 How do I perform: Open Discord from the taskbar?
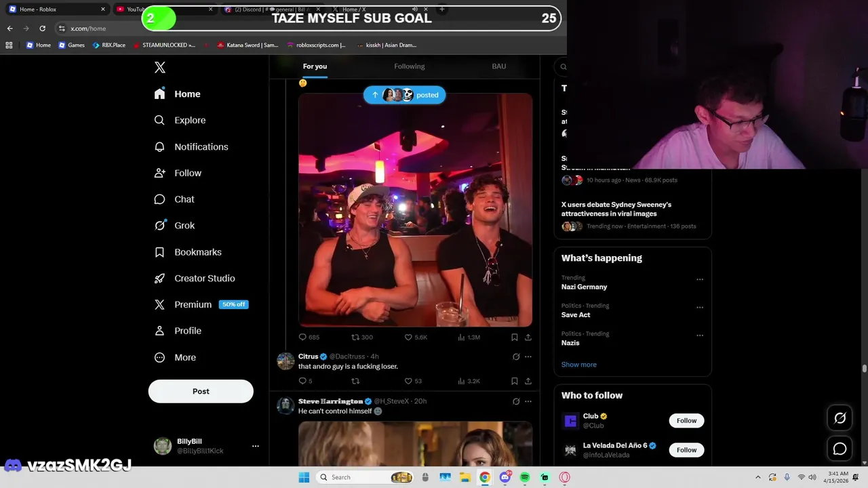click(x=505, y=477)
